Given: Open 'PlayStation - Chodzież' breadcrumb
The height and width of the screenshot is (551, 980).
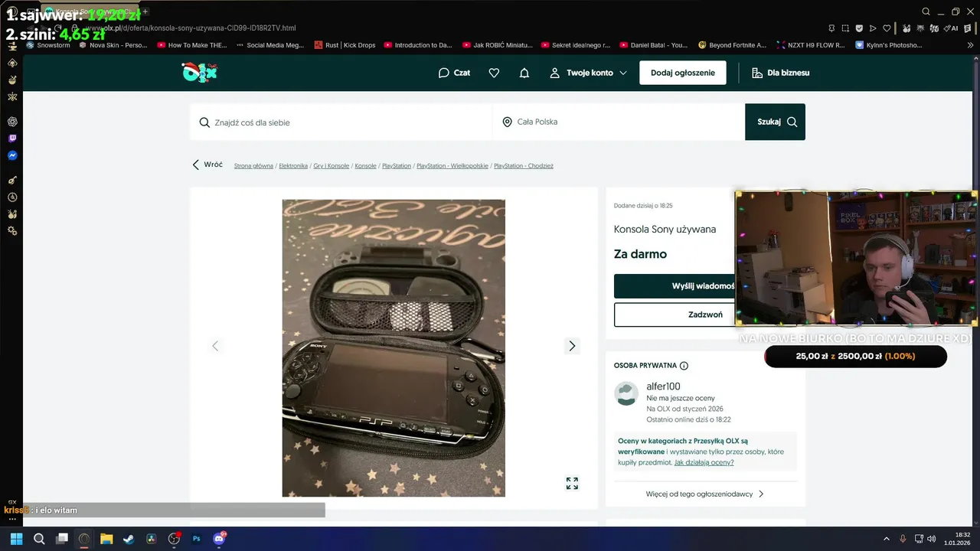Looking at the screenshot, I should pyautogui.click(x=524, y=166).
